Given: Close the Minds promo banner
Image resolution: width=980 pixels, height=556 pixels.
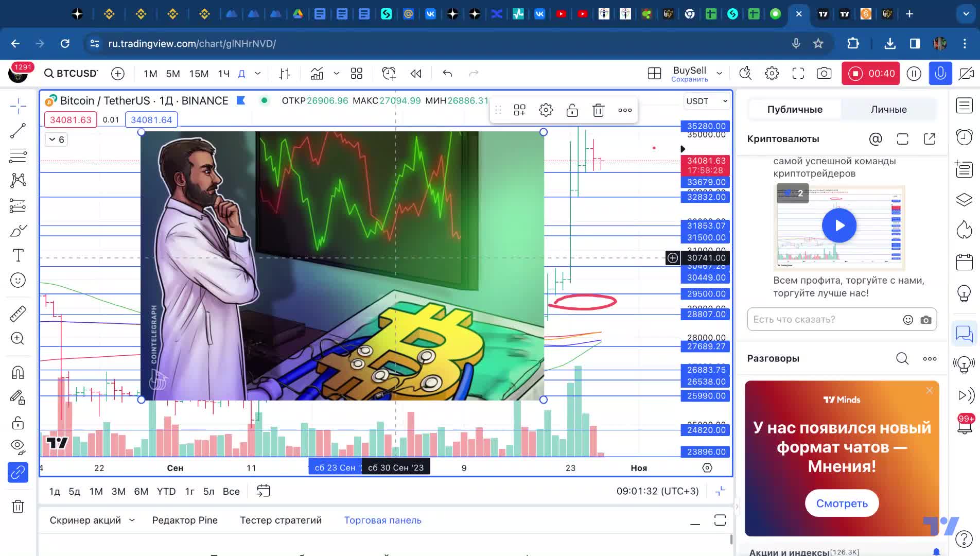Looking at the screenshot, I should (930, 391).
